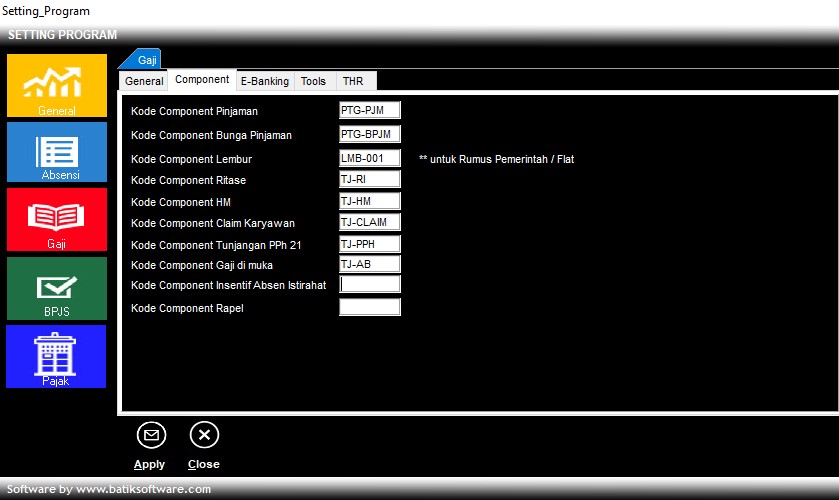The width and height of the screenshot is (839, 500).
Task: Click the Bunga Pinjaman code field
Action: coord(369,134)
